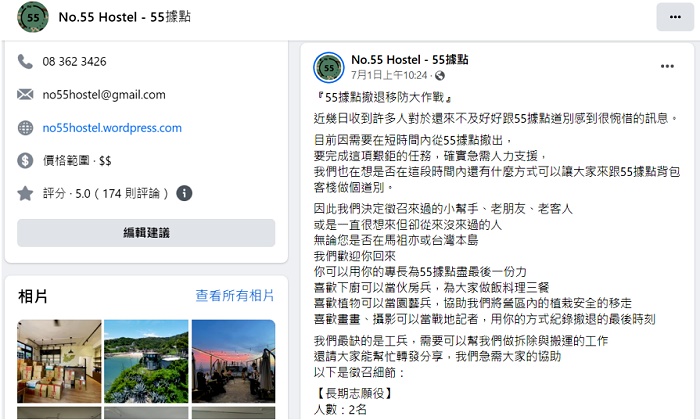Click the phone icon beside 08 362 3426
Viewport: 700px width, 420px height.
click(25, 61)
